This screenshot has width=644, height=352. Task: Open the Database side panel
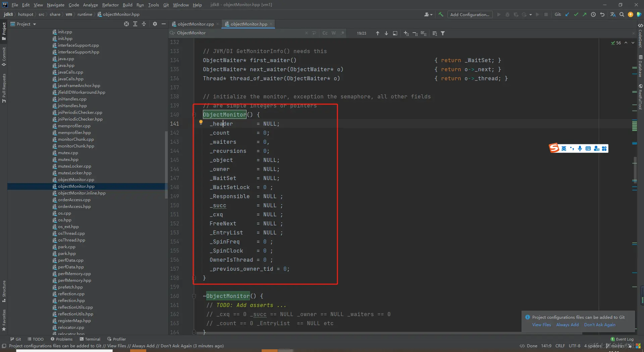[x=640, y=66]
